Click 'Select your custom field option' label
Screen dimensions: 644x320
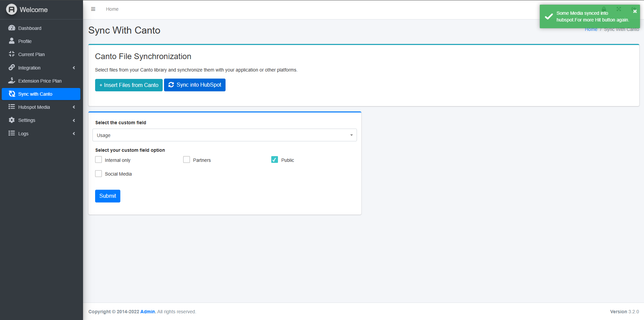point(130,150)
